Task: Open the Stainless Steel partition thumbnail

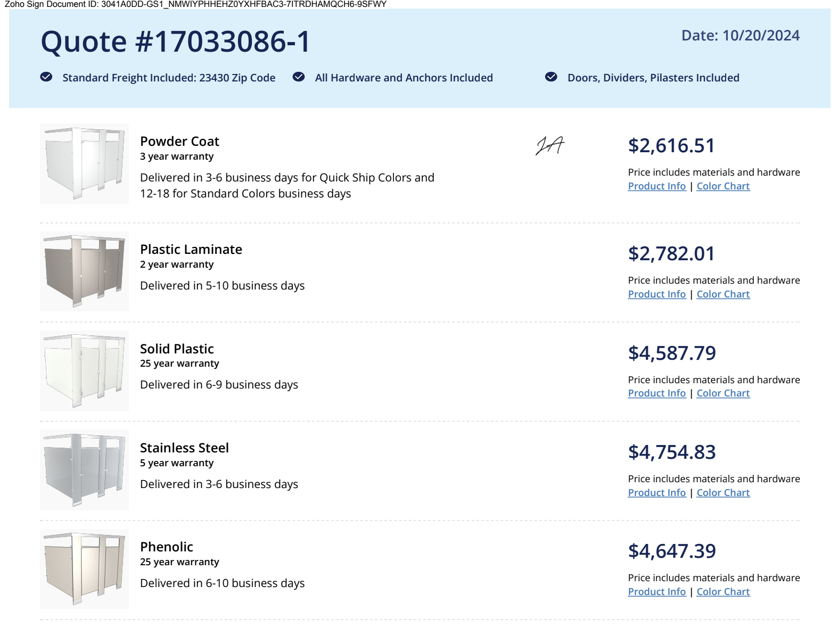Action: pos(84,470)
